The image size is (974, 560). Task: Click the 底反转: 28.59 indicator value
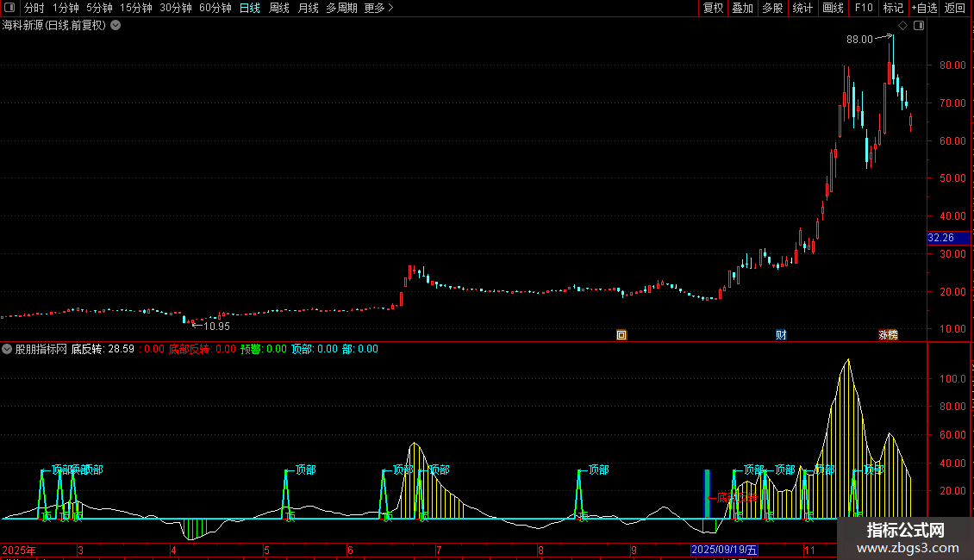tap(103, 349)
